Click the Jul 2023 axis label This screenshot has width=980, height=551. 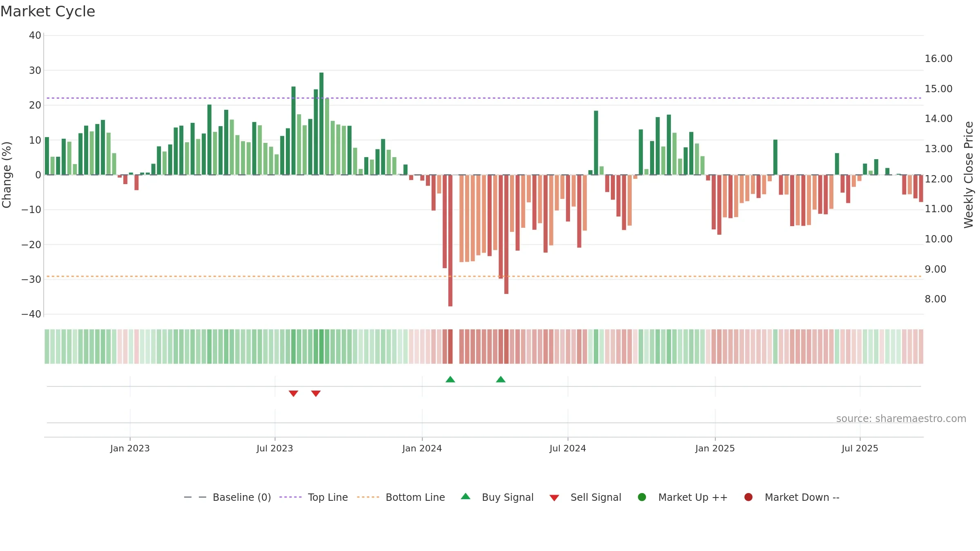[x=275, y=448]
